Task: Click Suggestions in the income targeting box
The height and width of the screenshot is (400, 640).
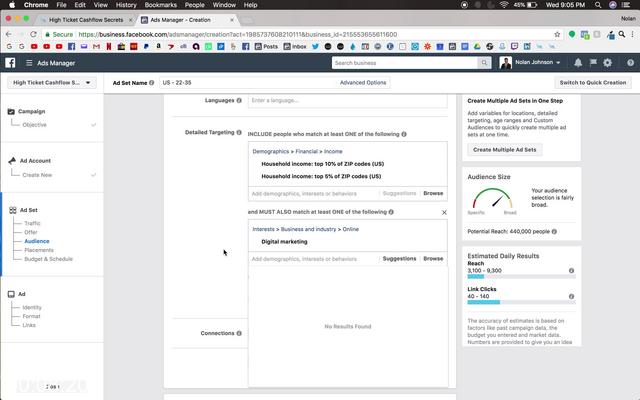Action: (399, 193)
